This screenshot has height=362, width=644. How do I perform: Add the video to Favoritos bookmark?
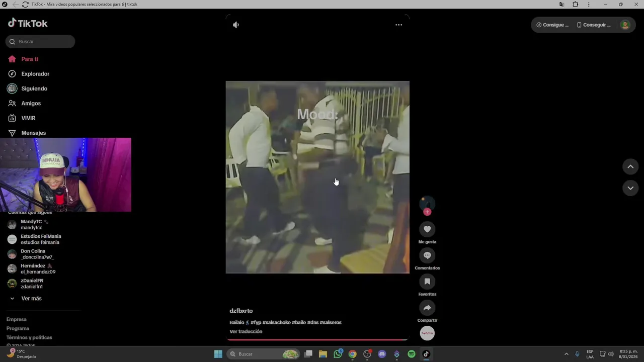pos(427,282)
